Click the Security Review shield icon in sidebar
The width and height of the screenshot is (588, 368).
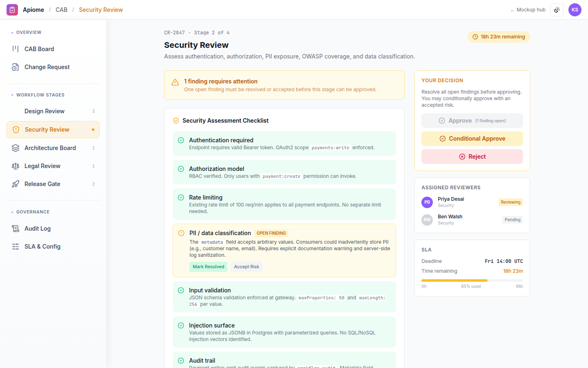[x=16, y=130]
